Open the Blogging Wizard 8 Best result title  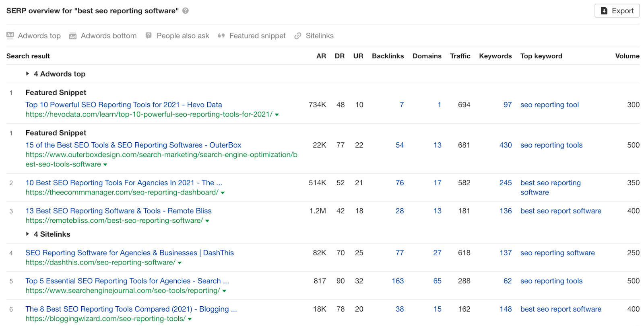click(x=131, y=309)
